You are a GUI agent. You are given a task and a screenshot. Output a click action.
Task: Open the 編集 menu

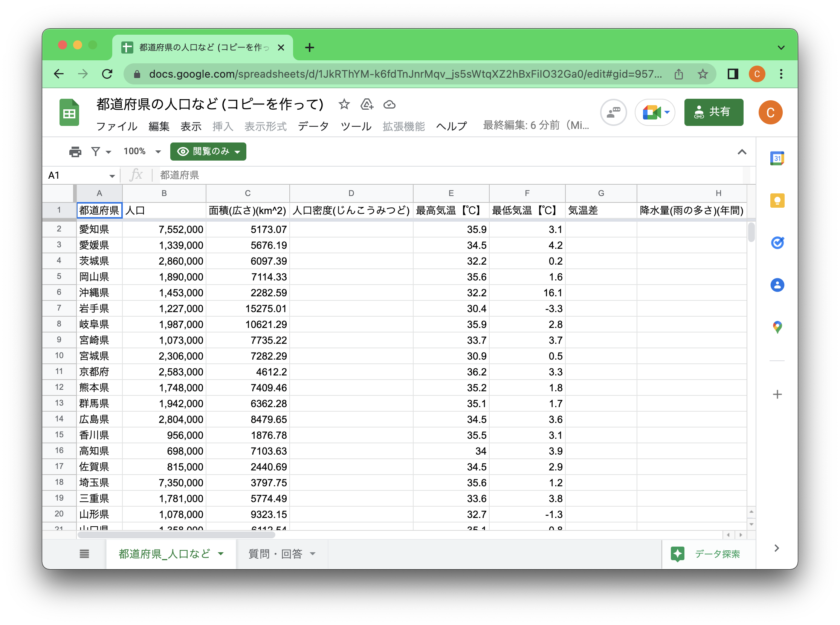159,126
